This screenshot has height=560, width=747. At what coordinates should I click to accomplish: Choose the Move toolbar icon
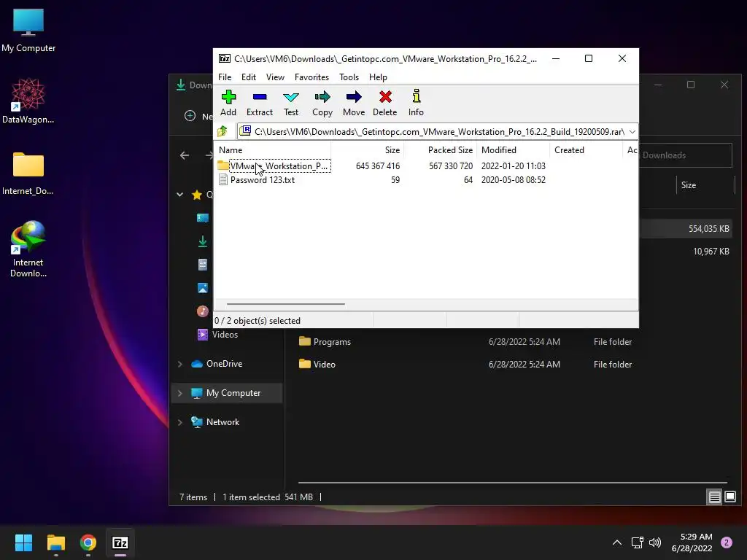pyautogui.click(x=354, y=103)
